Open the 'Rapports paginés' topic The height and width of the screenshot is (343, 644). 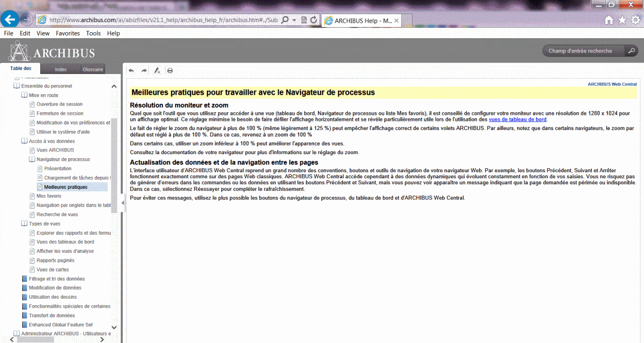56,260
